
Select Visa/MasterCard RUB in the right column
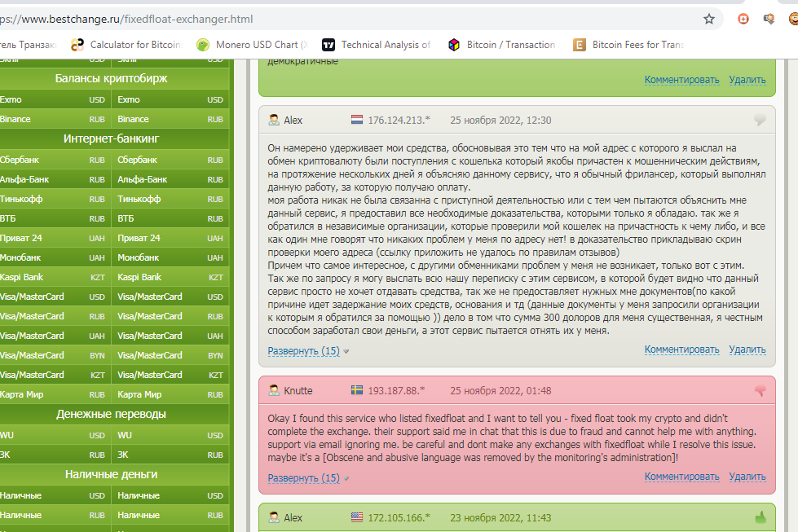point(170,316)
